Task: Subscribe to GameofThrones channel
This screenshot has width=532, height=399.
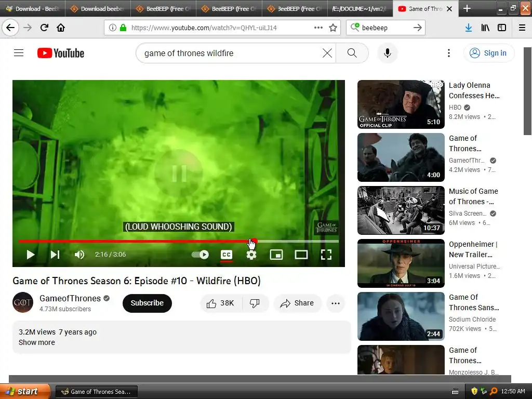Action: [147, 303]
